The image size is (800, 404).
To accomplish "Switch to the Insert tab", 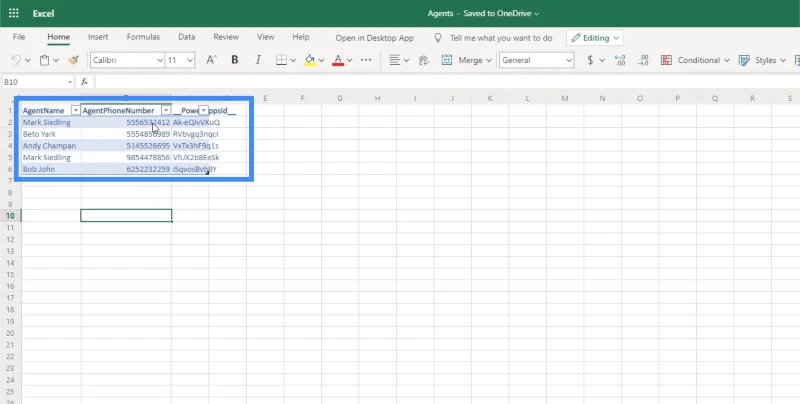I will (x=98, y=37).
